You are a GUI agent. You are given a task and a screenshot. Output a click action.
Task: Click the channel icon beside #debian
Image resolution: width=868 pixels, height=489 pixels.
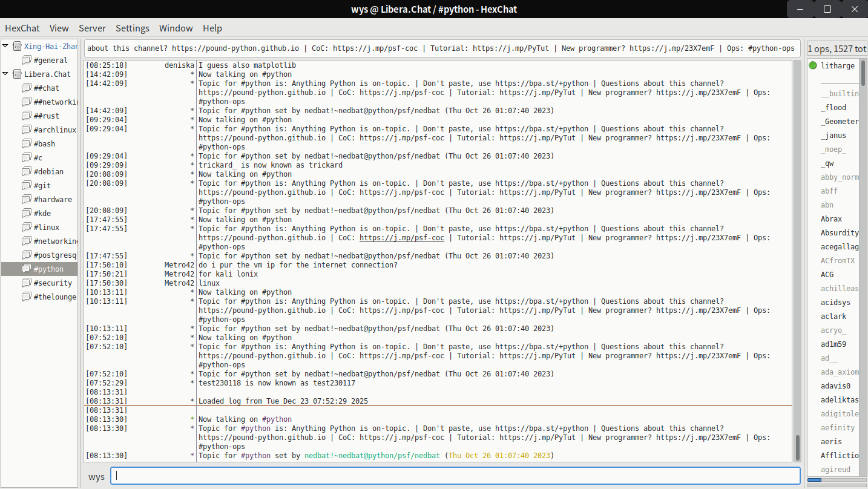coord(26,171)
